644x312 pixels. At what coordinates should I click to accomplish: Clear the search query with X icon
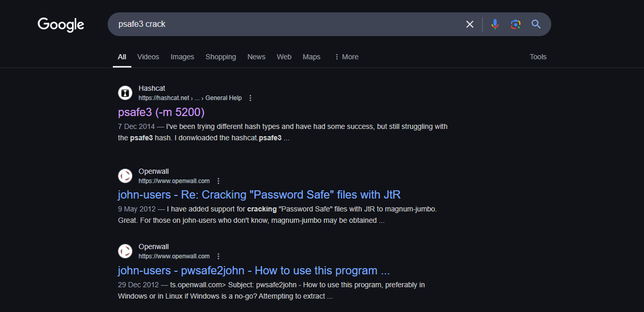(470, 24)
